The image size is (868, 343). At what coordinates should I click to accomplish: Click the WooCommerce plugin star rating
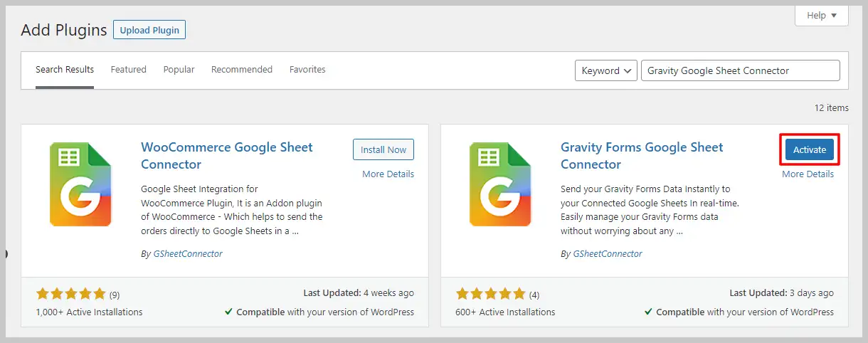[x=70, y=293]
